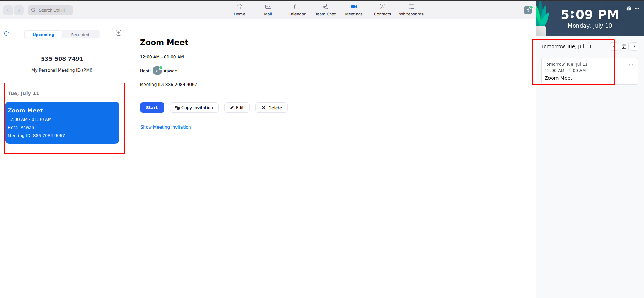Go to the previous day in the calendar panel
Viewport: 644px width, 298px height.
(x=614, y=46)
